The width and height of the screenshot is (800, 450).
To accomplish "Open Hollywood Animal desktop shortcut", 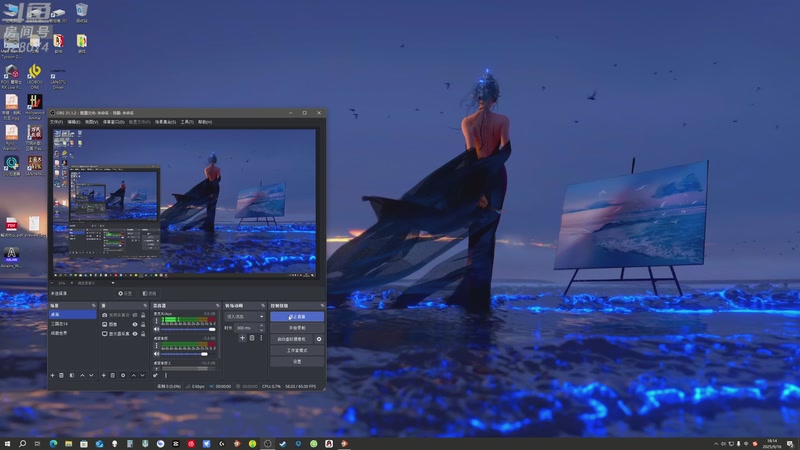I will pos(35,107).
